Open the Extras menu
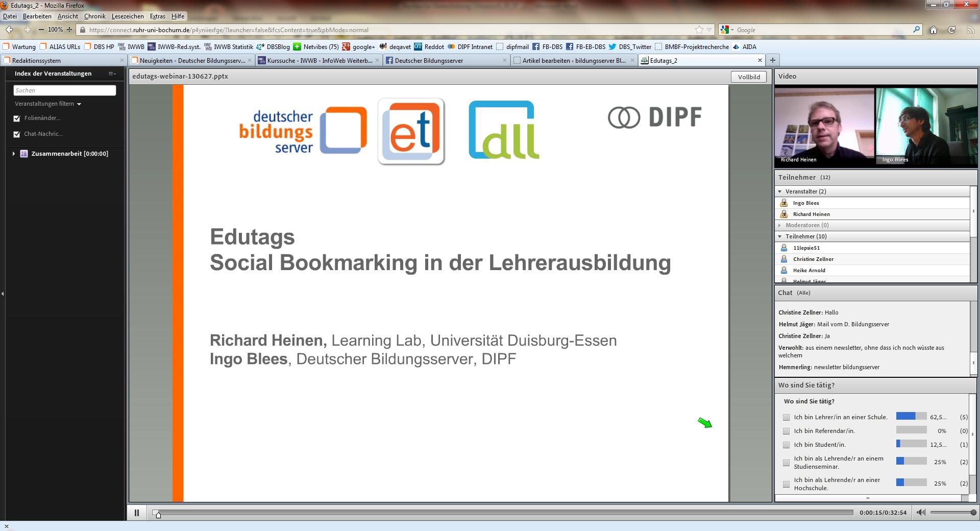Screen dimensions: 980x531 (x=158, y=16)
